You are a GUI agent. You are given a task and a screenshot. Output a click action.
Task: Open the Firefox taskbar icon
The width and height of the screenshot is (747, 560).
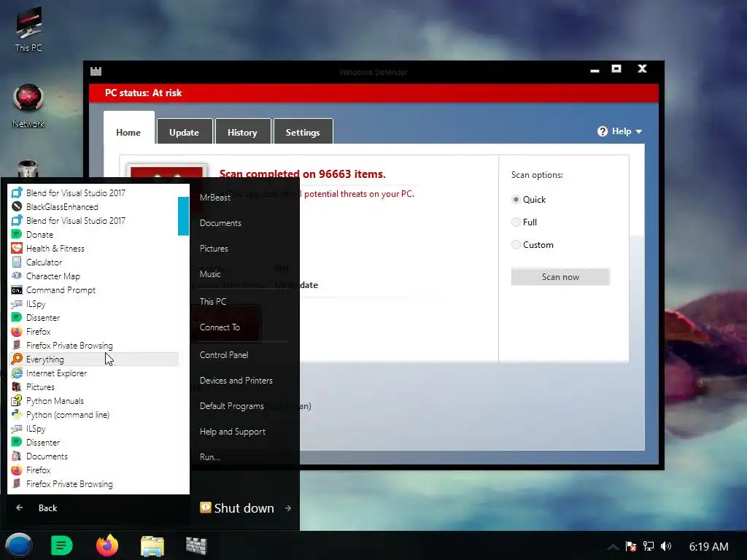[x=107, y=545]
